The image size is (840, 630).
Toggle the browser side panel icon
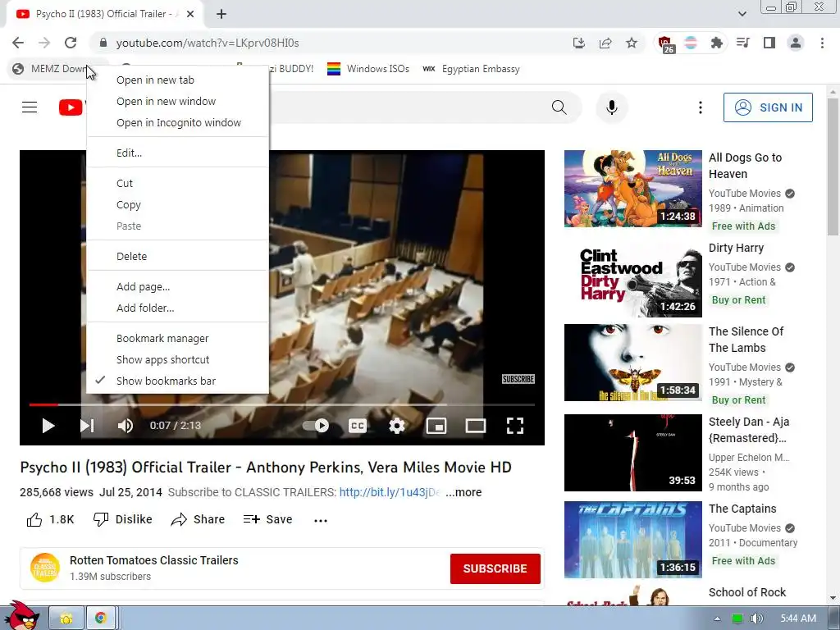pyautogui.click(x=769, y=43)
